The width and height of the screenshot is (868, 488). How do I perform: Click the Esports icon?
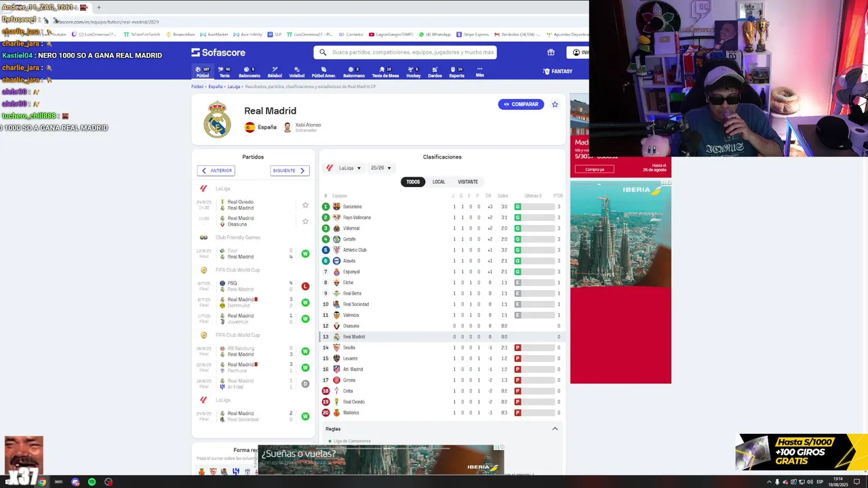[456, 72]
